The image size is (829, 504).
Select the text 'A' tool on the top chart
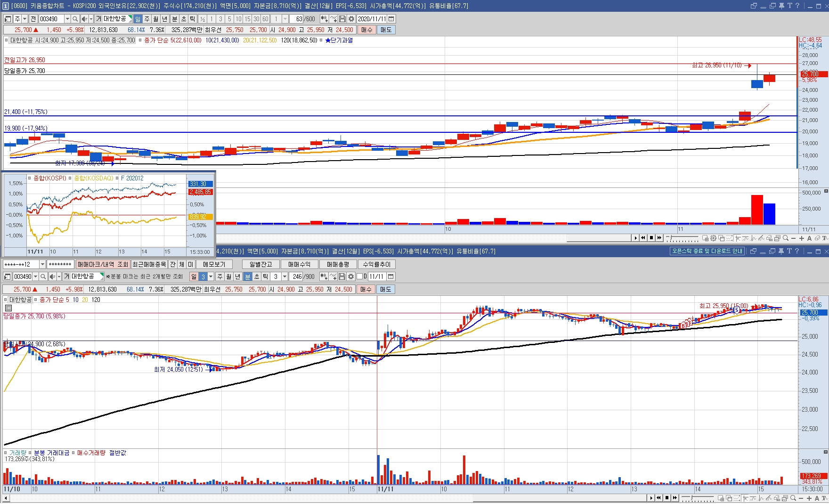(x=809, y=238)
